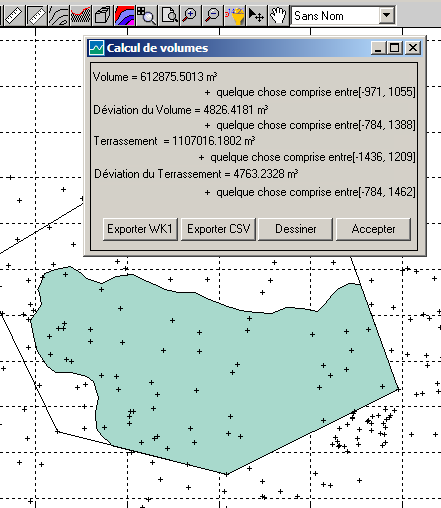Open the cross-section profile tool

pos(80,15)
